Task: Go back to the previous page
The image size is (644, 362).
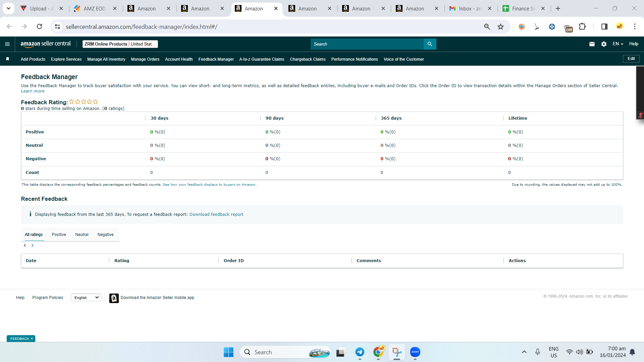Action: click(x=9, y=26)
